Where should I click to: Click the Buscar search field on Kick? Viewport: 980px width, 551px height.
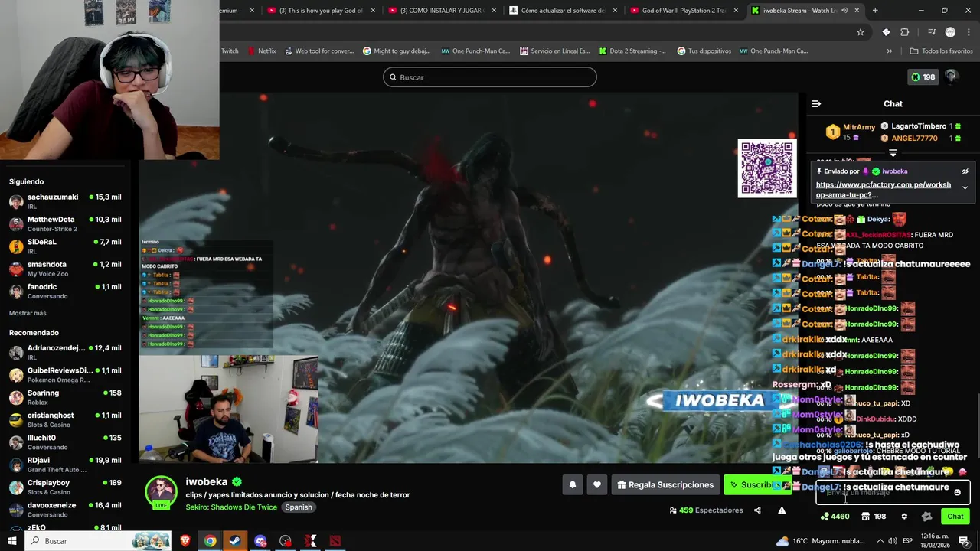(x=490, y=77)
